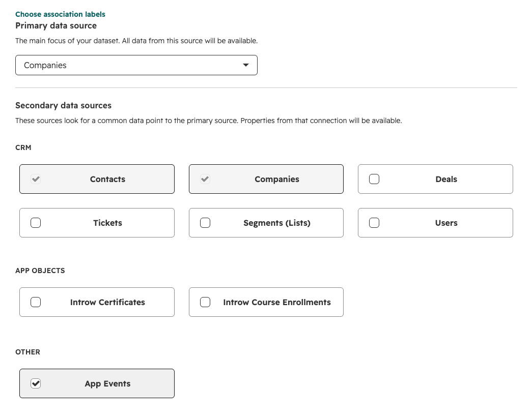Screen dimensions: 532x417
Task: Select the App Events label text
Action: (x=107, y=383)
